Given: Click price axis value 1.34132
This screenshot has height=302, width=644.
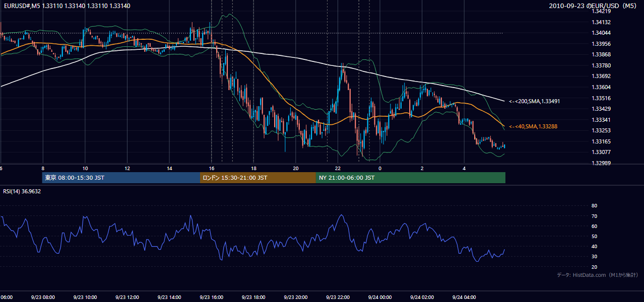Looking at the screenshot, I should [602, 22].
